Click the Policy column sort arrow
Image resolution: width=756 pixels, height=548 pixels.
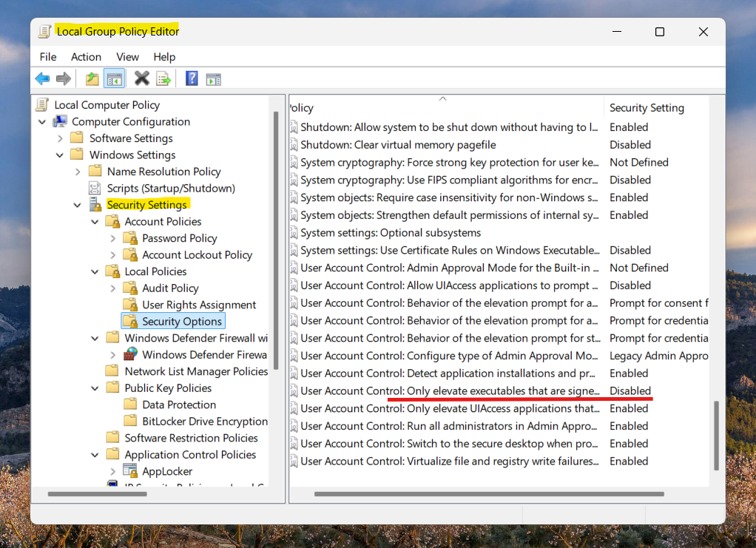[442, 97]
